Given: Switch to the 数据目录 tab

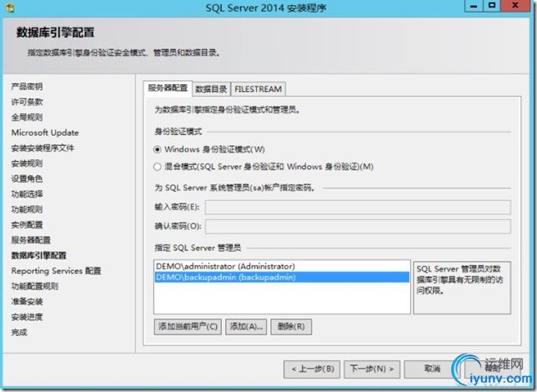Looking at the screenshot, I should [211, 89].
